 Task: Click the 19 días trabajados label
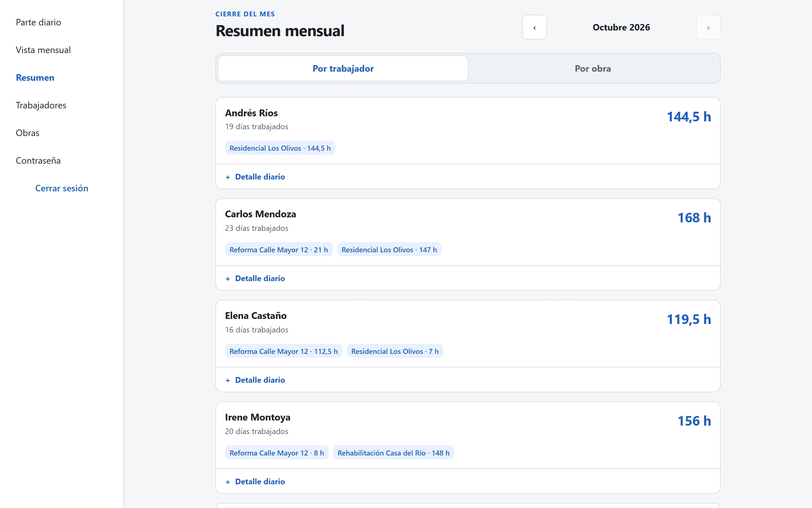coord(257,127)
